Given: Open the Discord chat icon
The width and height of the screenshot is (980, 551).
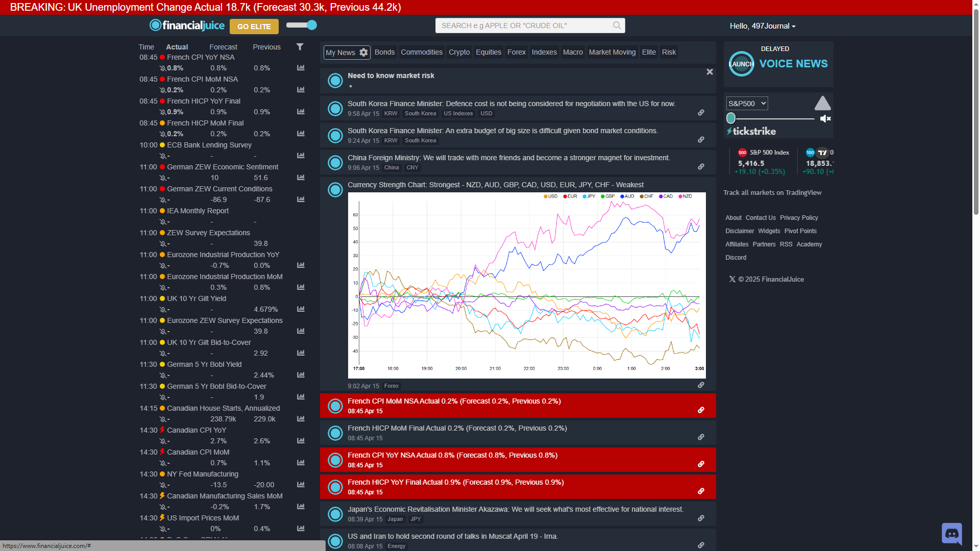Looking at the screenshot, I should click(x=951, y=534).
